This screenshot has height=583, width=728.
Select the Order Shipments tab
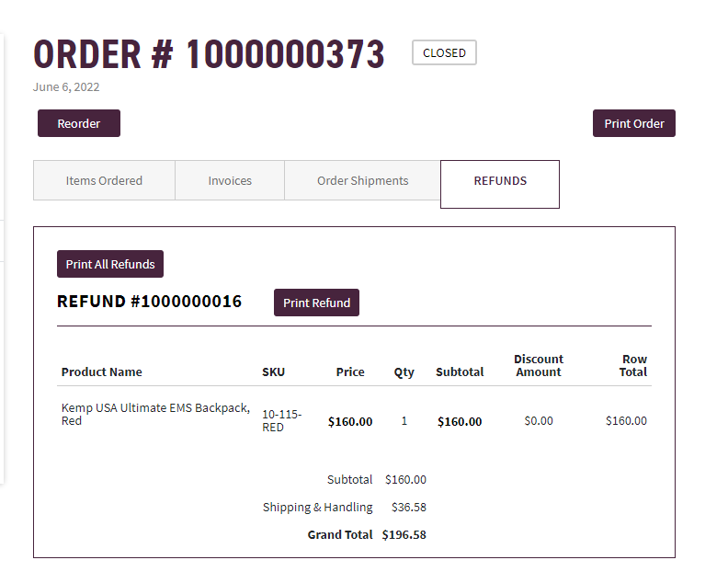(x=362, y=181)
